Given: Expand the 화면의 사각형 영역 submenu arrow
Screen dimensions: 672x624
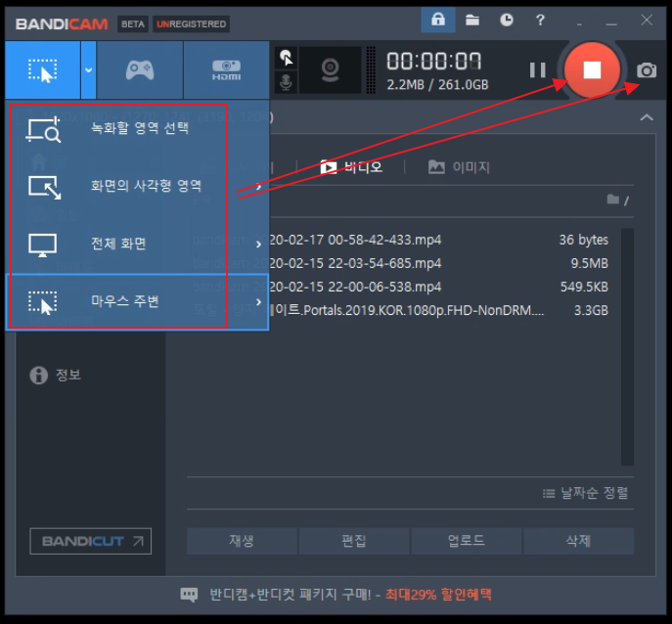Looking at the screenshot, I should coord(258,187).
